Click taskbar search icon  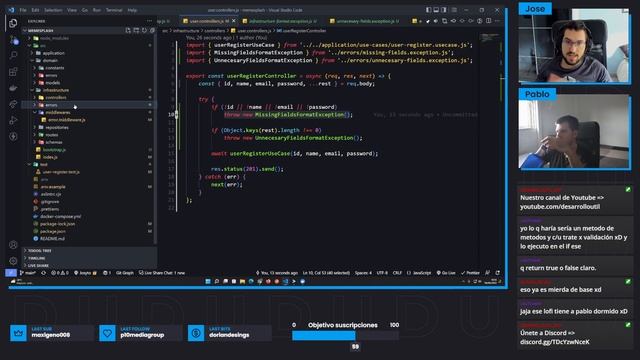point(216,281)
